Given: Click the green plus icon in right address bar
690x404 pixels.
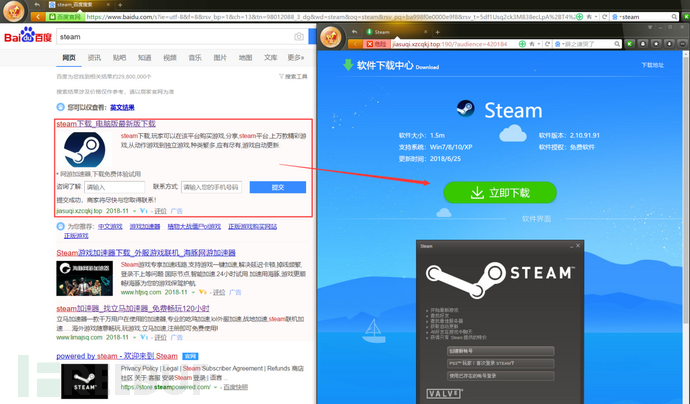Looking at the screenshot, I should point(522,44).
